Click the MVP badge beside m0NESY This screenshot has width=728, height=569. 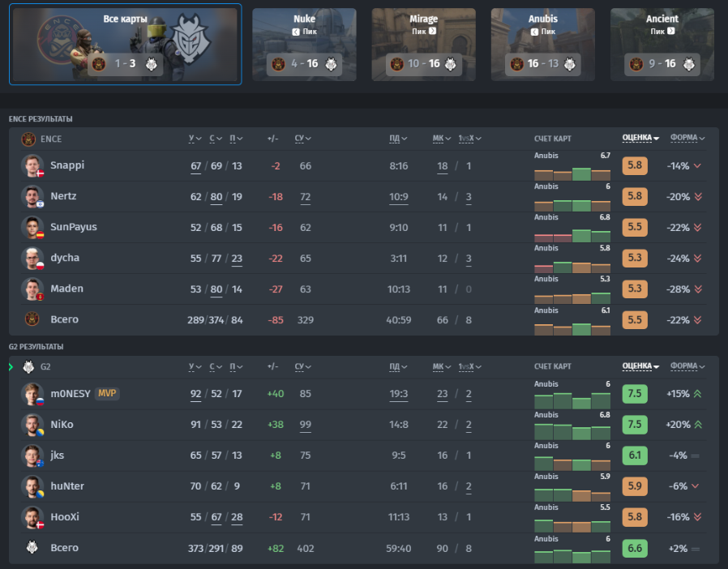click(x=107, y=394)
